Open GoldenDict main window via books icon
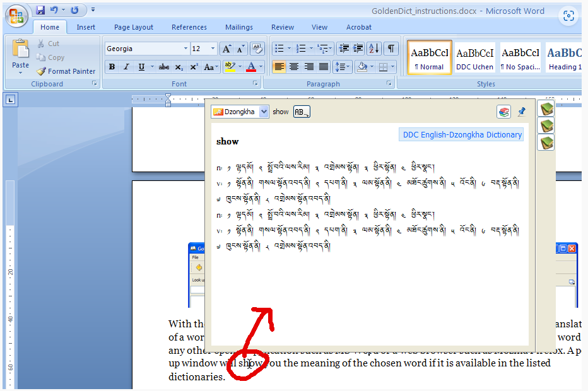The image size is (588, 391). (503, 112)
